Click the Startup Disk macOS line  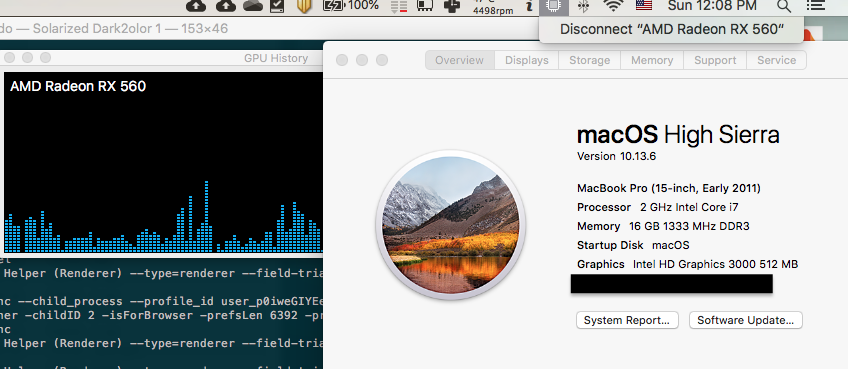click(x=633, y=245)
